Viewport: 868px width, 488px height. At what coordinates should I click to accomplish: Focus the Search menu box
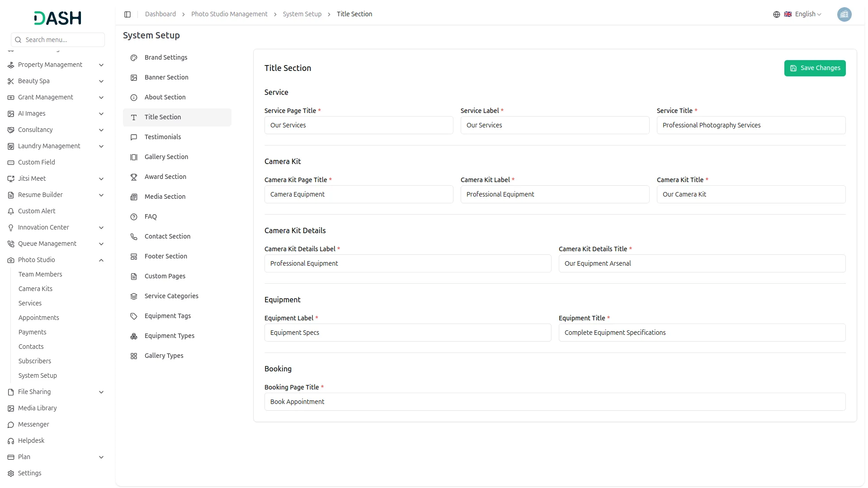57,40
